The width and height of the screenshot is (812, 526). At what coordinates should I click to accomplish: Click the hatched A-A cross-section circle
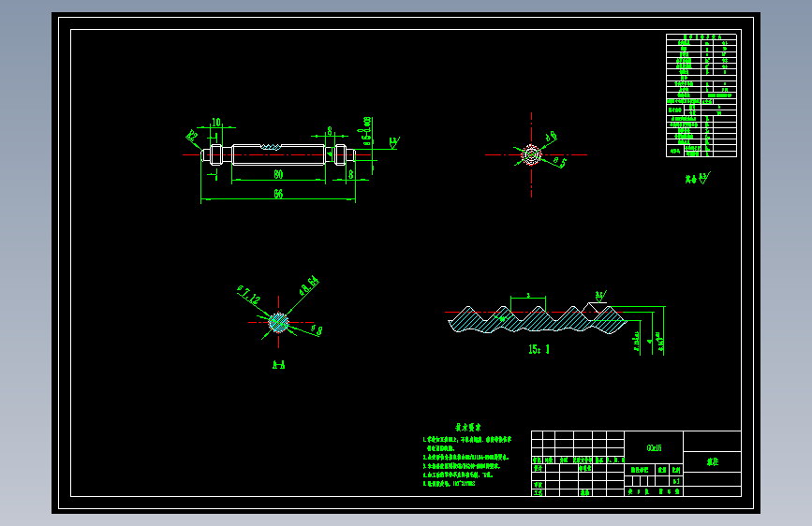point(278,323)
